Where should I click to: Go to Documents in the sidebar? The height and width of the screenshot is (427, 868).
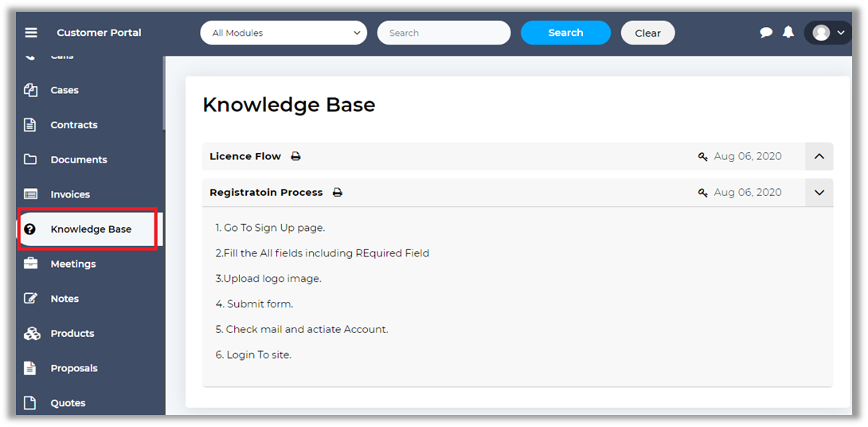pyautogui.click(x=78, y=159)
